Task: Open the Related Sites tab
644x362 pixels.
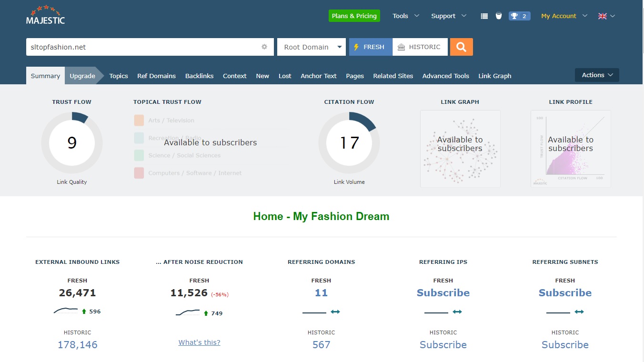Action: tap(393, 76)
